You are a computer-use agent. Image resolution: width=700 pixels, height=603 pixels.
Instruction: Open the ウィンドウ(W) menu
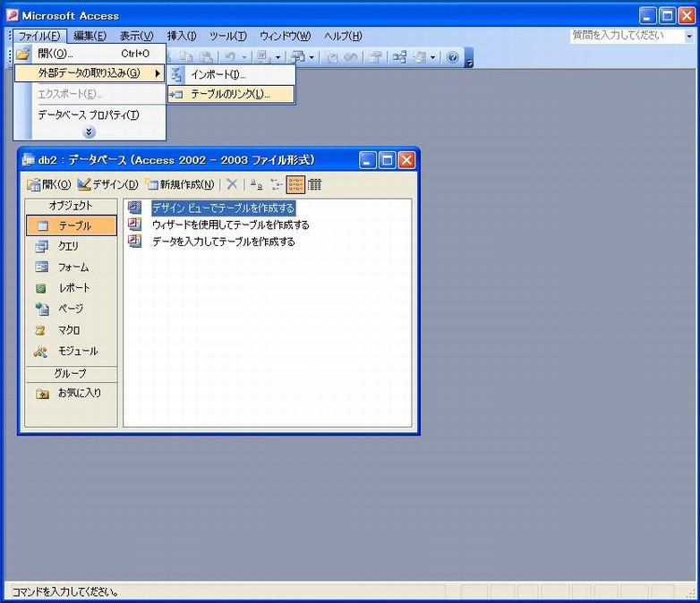pyautogui.click(x=285, y=36)
